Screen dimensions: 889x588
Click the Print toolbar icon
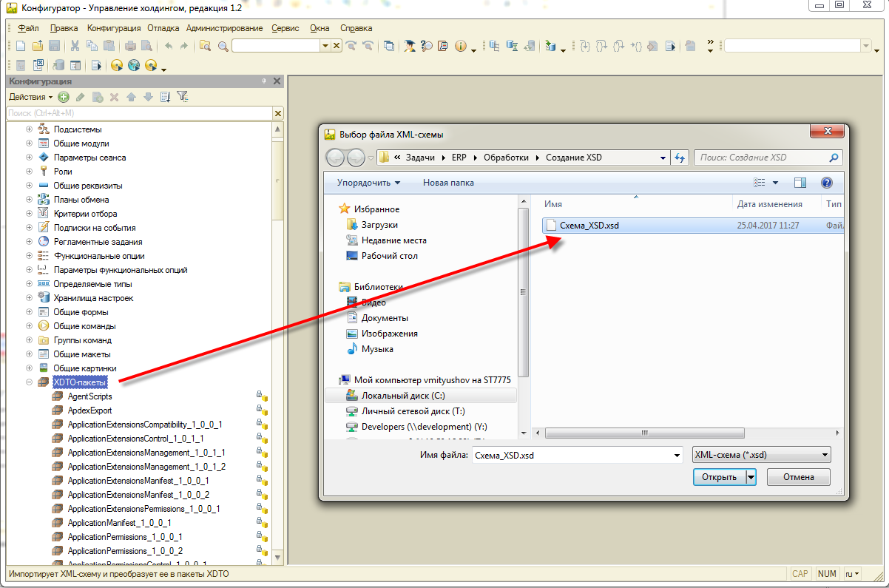(x=130, y=46)
